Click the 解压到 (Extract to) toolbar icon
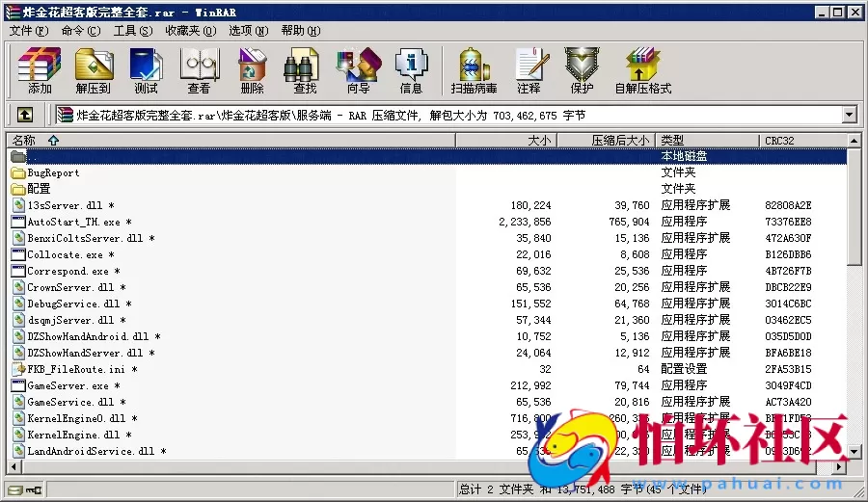868x502 pixels. click(93, 70)
